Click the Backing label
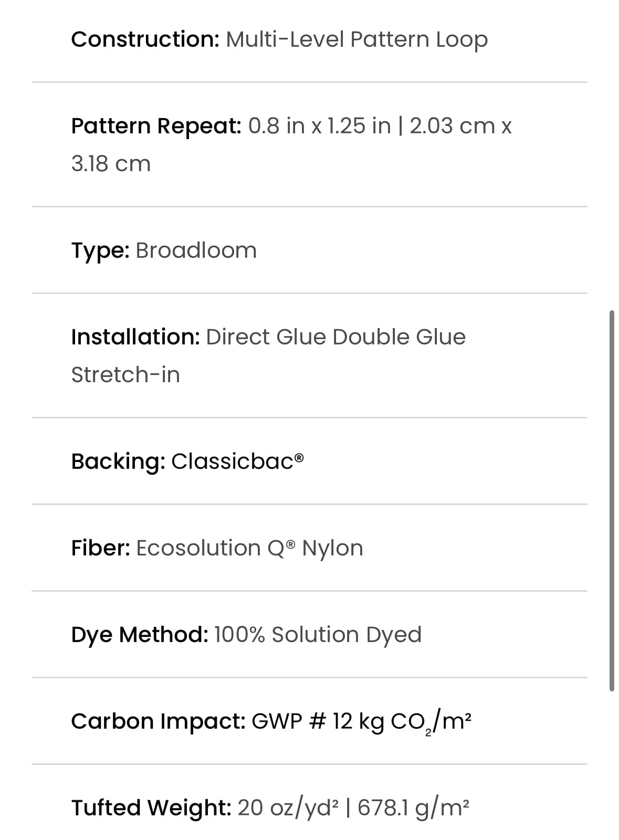The image size is (619, 840). [119, 462]
